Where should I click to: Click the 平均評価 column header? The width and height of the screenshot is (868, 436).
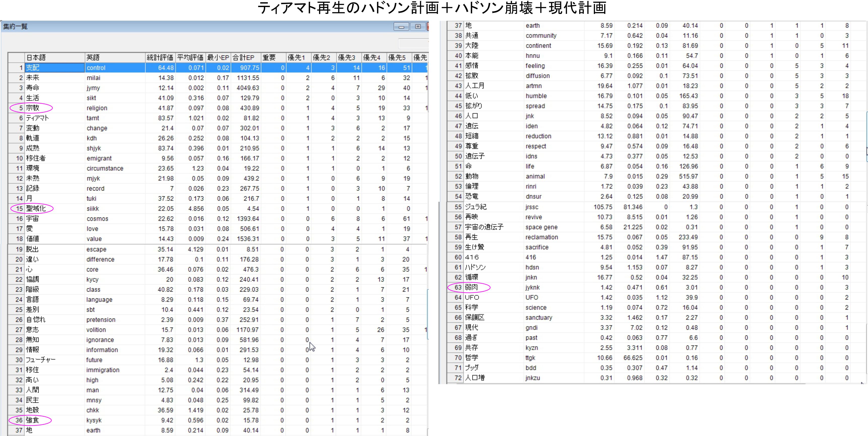pyautogui.click(x=190, y=58)
